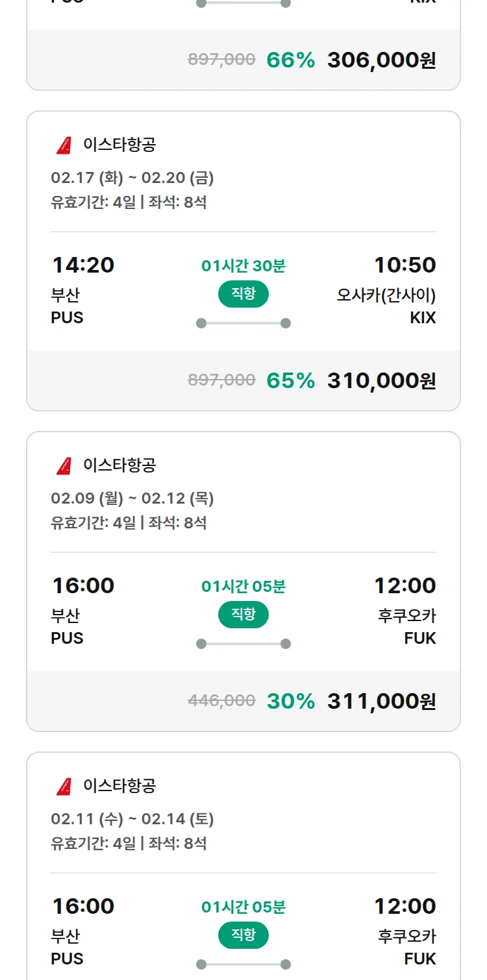This screenshot has height=980, width=487.
Task: Click the route line on the 02.17 Osaka flight
Action: click(x=243, y=323)
